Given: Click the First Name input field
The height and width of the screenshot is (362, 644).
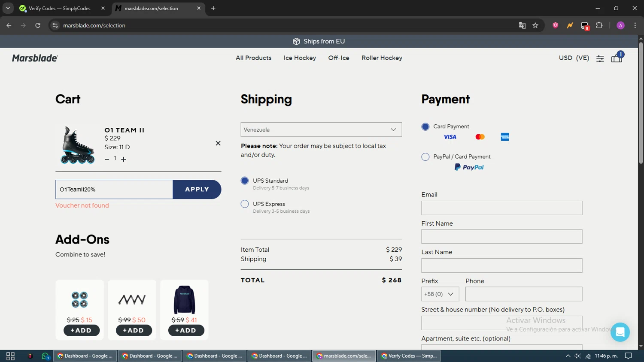Looking at the screenshot, I should [x=502, y=237].
